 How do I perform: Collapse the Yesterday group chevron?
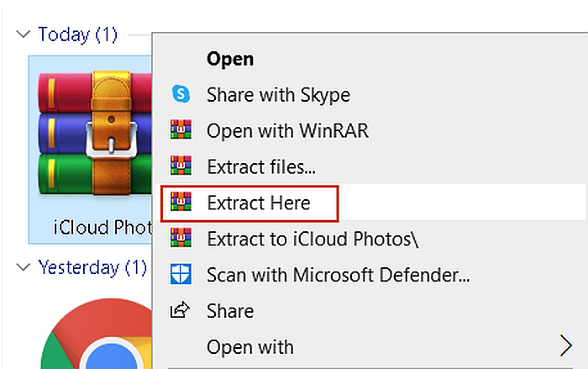click(24, 267)
